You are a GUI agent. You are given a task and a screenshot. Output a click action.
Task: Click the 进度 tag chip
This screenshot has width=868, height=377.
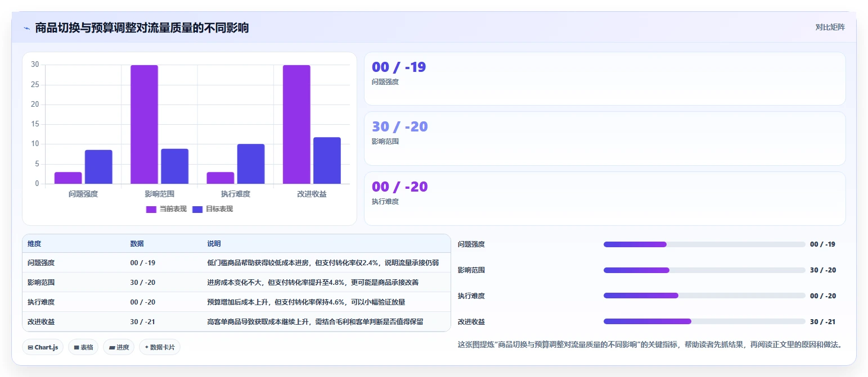point(118,347)
